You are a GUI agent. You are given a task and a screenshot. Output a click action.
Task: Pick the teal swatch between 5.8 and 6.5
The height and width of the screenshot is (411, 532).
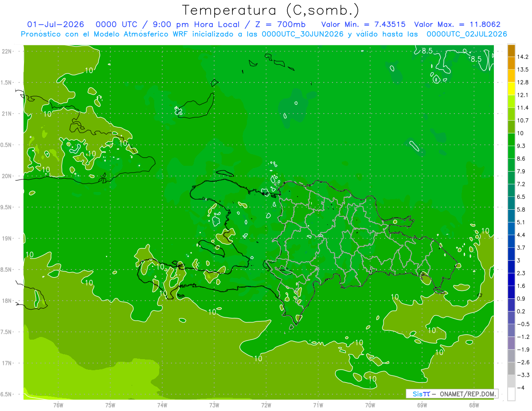pyautogui.click(x=511, y=203)
